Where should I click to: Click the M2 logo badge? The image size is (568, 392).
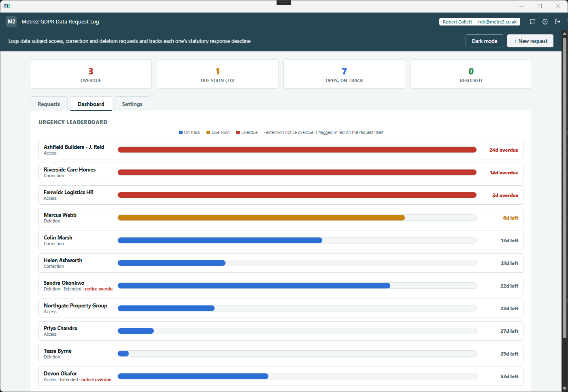click(11, 21)
